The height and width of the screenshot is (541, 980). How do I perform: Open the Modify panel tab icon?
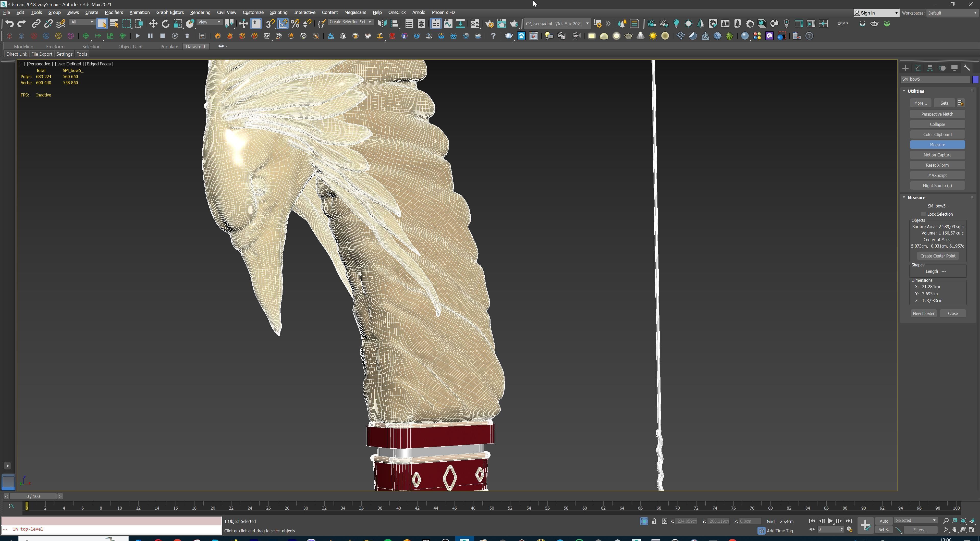tap(918, 68)
